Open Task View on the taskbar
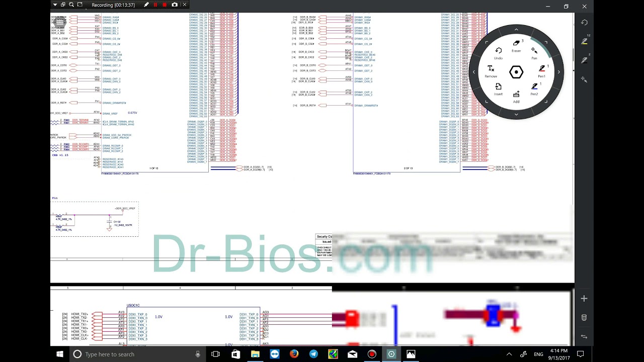 (x=215, y=354)
